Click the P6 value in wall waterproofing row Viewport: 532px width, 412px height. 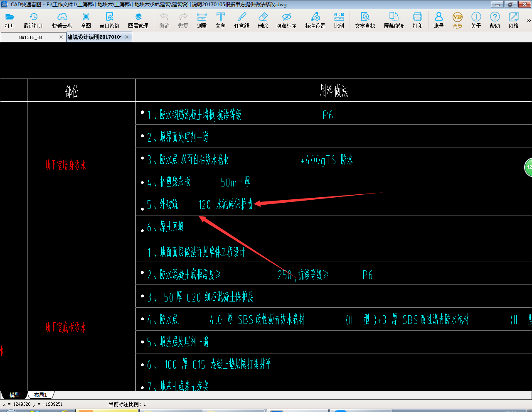pyautogui.click(x=328, y=115)
